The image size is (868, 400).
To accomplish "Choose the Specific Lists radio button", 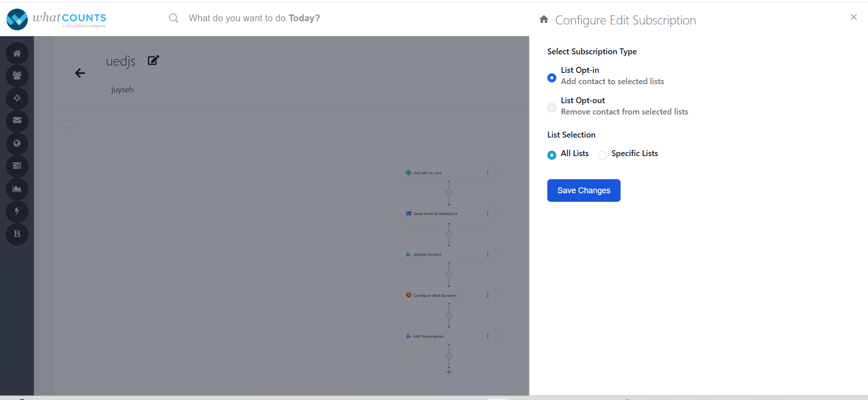I will coord(602,155).
